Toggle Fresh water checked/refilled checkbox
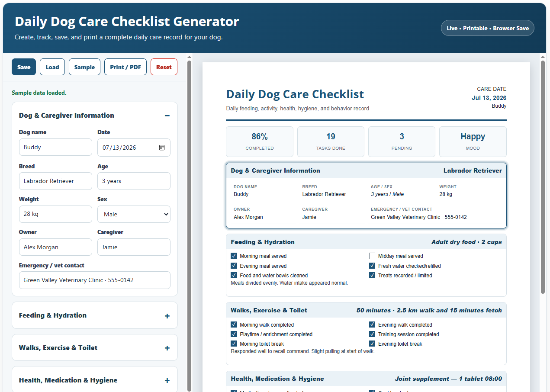The width and height of the screenshot is (550, 392). pos(372,266)
